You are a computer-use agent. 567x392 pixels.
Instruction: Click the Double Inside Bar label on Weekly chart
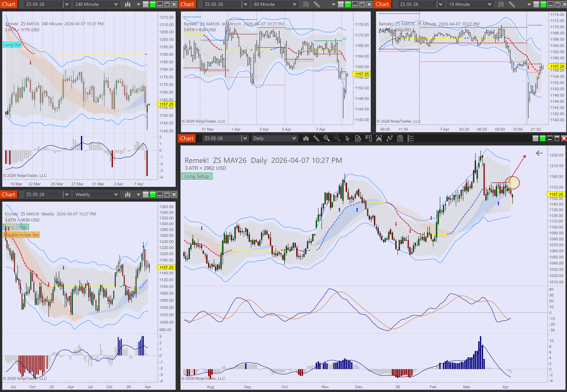21,235
